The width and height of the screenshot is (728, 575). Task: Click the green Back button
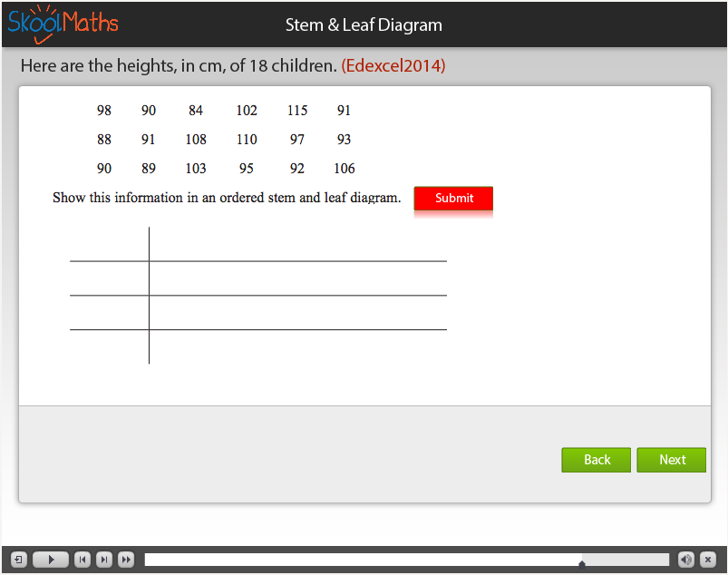[x=597, y=460]
